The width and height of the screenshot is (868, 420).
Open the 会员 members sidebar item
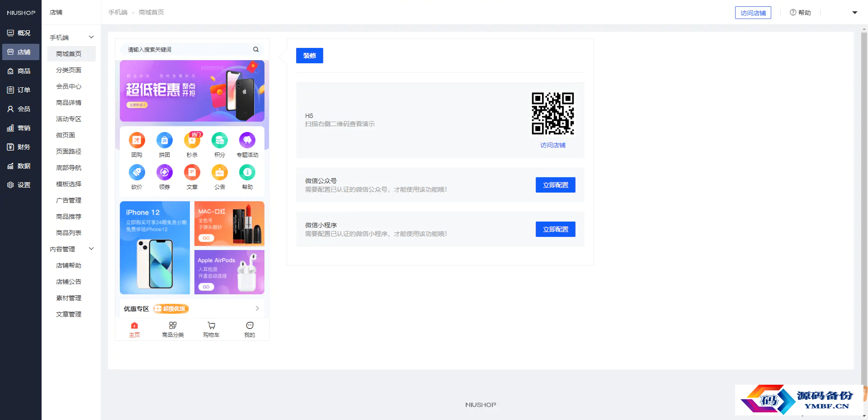(20, 109)
